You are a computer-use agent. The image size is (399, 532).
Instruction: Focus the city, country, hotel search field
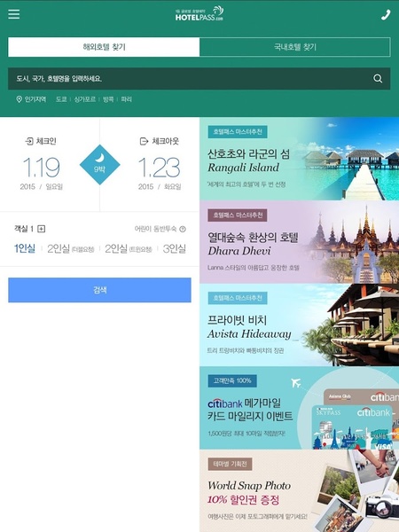(x=199, y=79)
